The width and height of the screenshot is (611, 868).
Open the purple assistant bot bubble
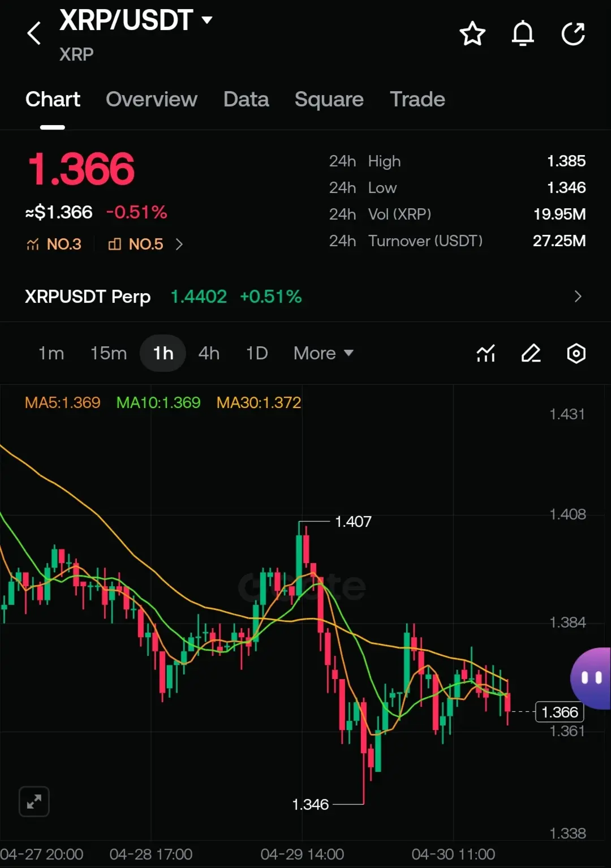coord(591,678)
